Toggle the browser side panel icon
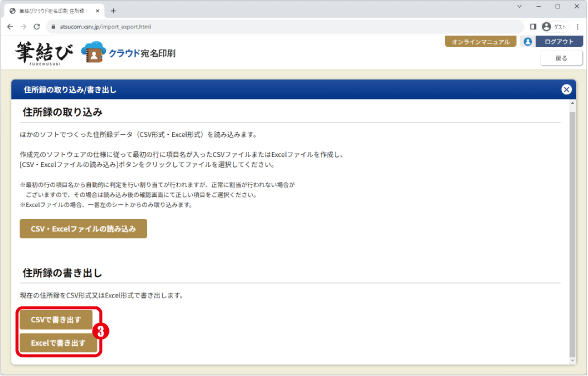 533,27
